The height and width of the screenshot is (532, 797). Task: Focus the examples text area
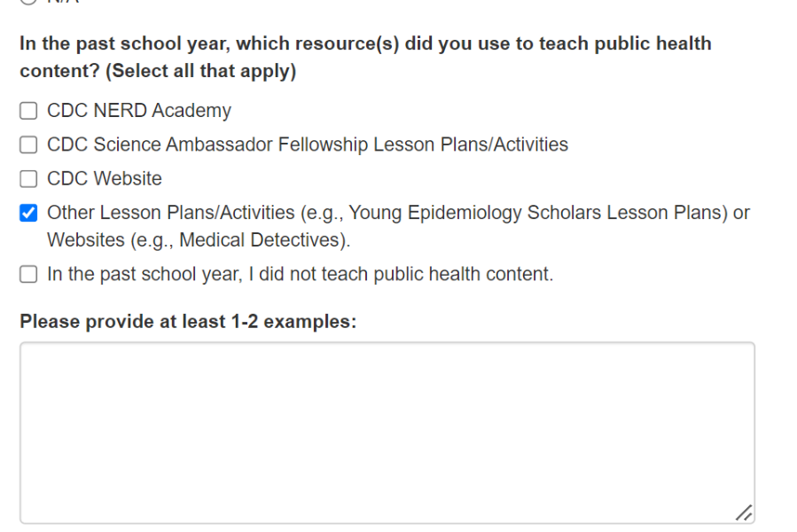387,432
